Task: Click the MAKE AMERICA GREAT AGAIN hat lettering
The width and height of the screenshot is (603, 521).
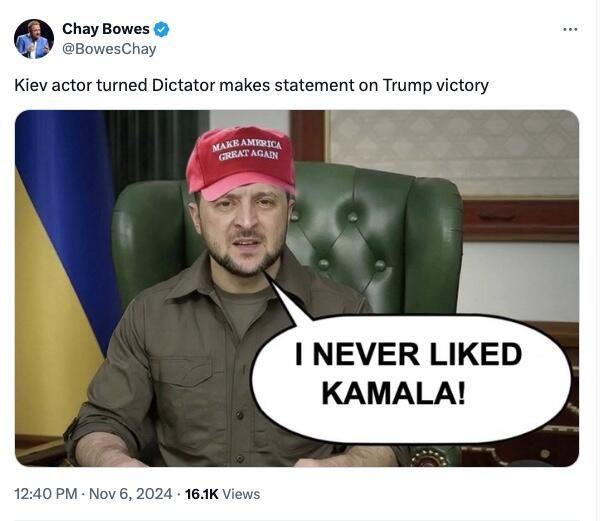Action: click(x=247, y=150)
